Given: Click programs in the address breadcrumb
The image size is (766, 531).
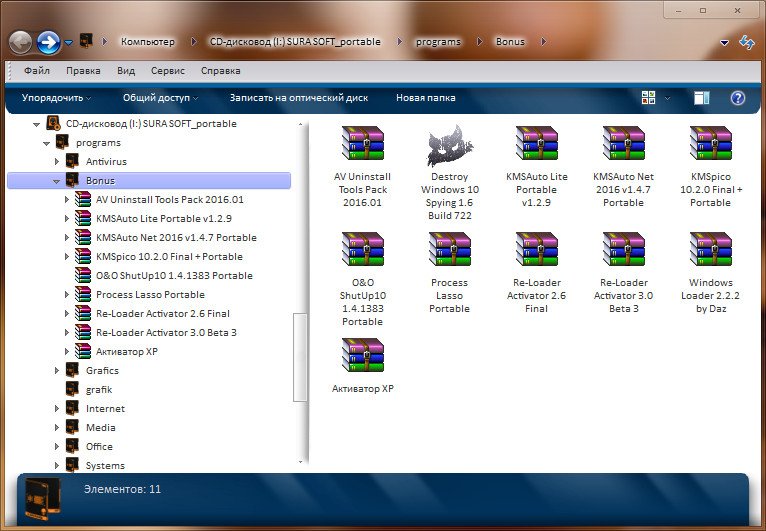Looking at the screenshot, I should (438, 42).
